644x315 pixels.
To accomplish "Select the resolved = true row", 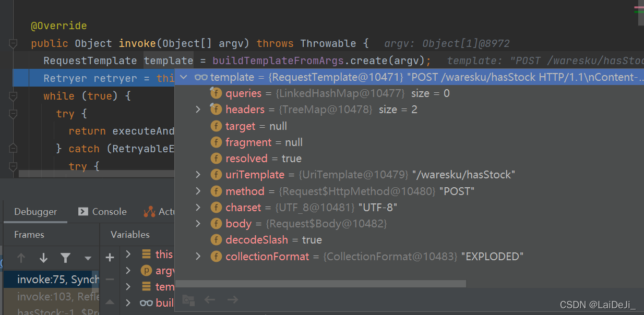I will pos(409,159).
